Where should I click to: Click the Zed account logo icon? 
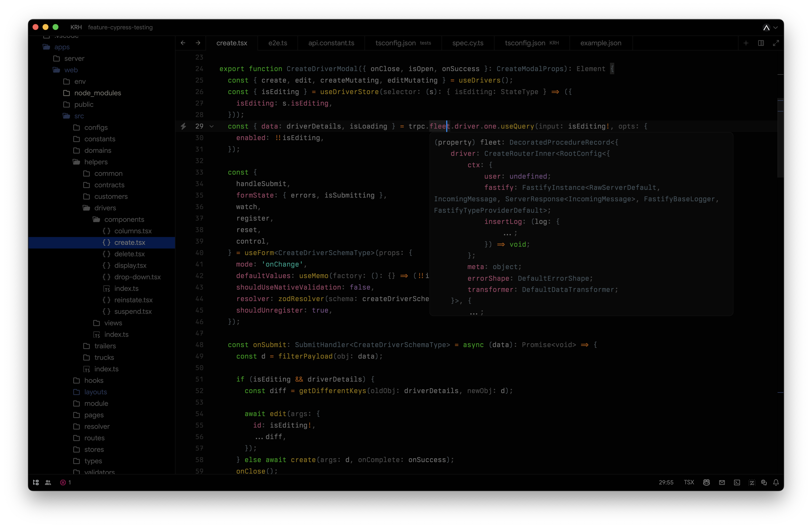coord(766,27)
